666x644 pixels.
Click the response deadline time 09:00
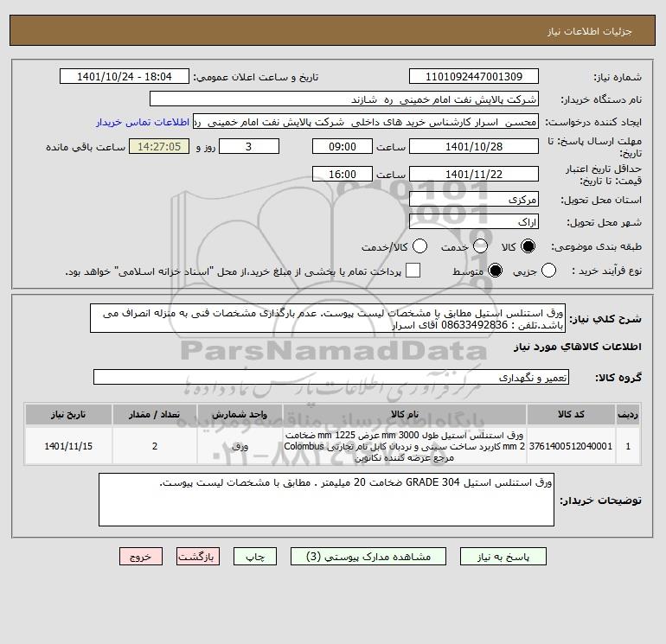pos(343,146)
